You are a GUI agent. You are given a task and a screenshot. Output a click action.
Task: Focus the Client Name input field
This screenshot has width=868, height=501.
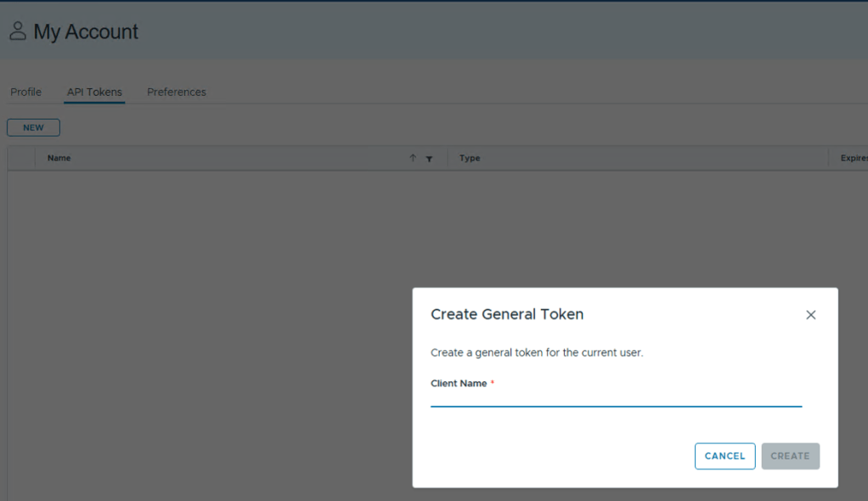(616, 397)
